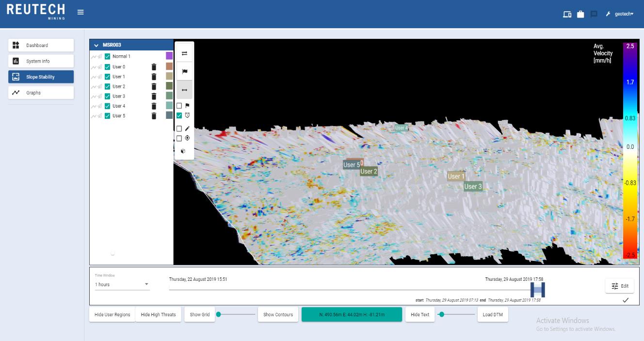Uncheck the User 0 region checkbox
The width and height of the screenshot is (644, 341).
pyautogui.click(x=108, y=67)
